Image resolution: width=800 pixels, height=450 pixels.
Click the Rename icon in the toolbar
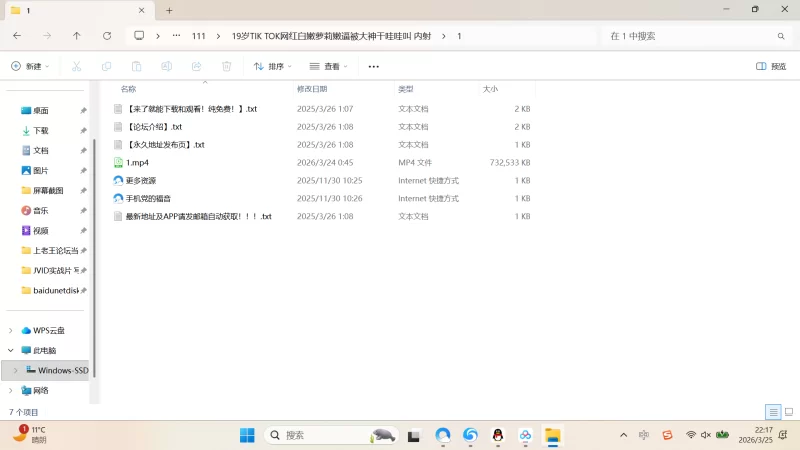167,66
